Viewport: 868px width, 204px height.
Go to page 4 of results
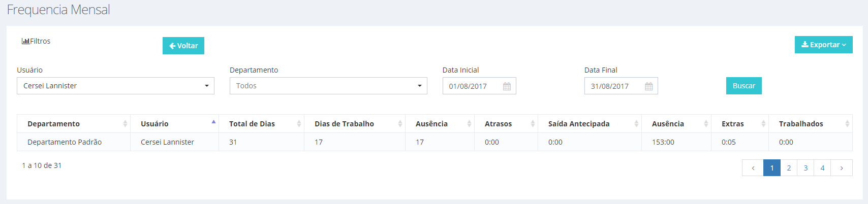(822, 168)
